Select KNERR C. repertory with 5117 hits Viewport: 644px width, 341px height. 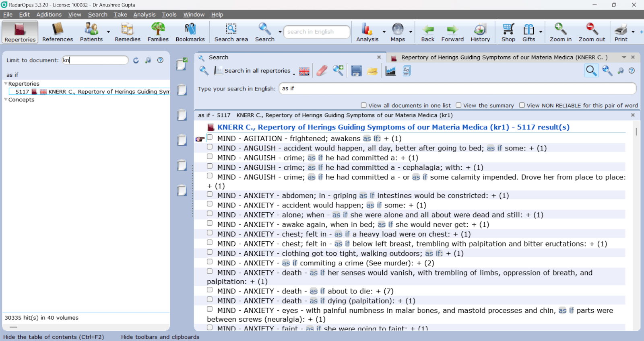(x=89, y=92)
